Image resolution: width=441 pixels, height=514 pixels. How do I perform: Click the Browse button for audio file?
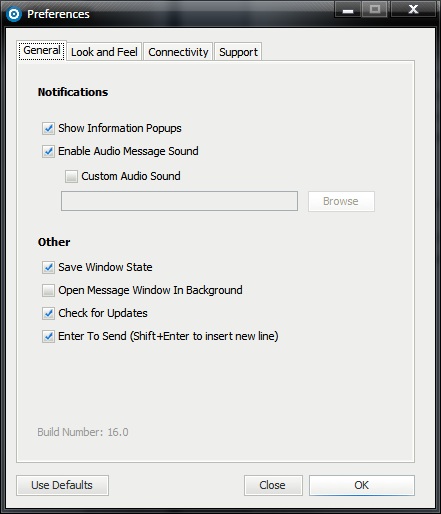[x=341, y=201]
